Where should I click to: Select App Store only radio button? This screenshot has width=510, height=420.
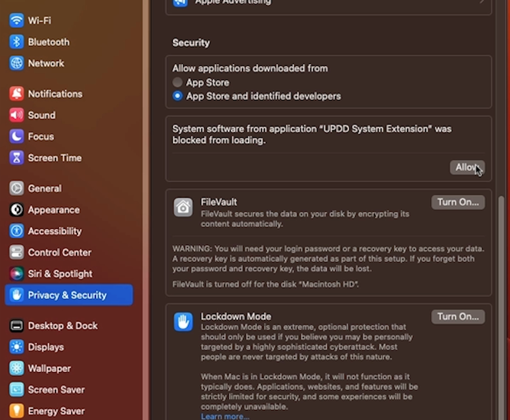[177, 82]
